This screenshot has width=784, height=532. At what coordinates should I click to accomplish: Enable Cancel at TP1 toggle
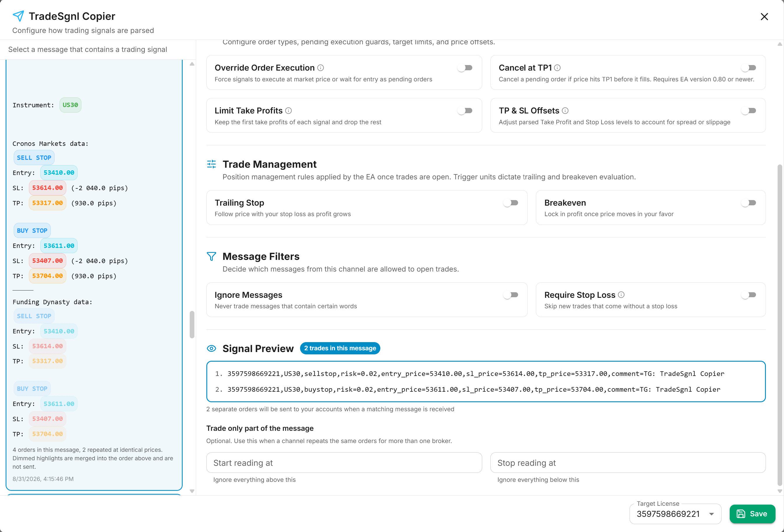click(x=749, y=68)
